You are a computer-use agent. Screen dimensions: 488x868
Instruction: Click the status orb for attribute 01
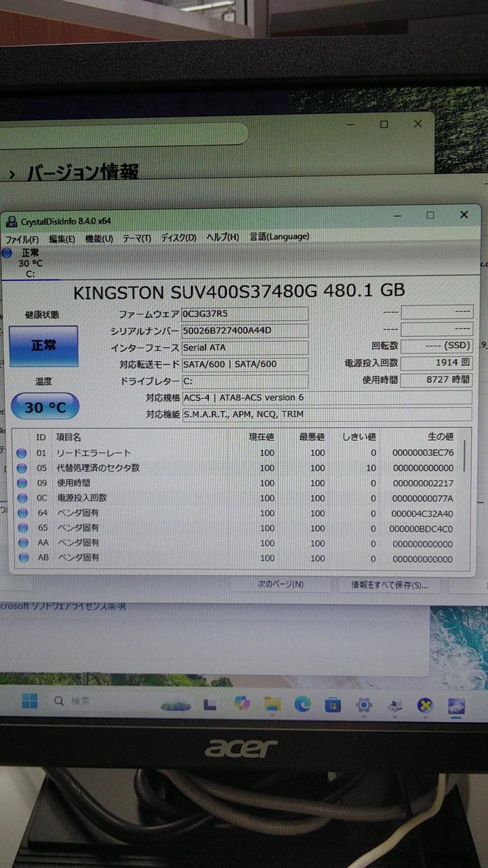click(22, 453)
